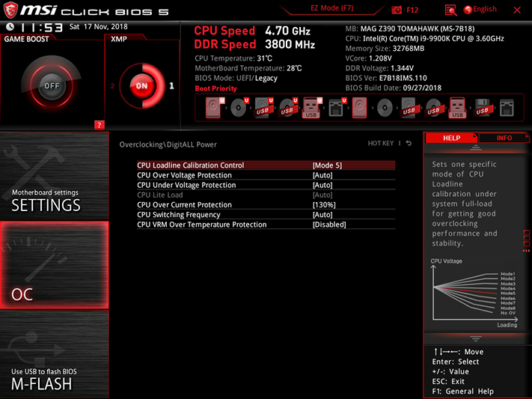Click the help panel top scroll handle
The width and height of the screenshot is (532, 399).
pos(476,147)
